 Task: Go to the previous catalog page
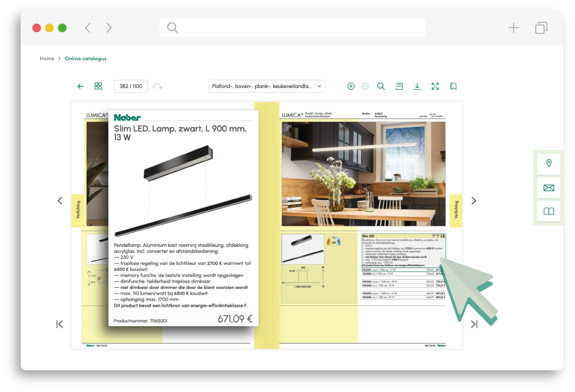[60, 201]
